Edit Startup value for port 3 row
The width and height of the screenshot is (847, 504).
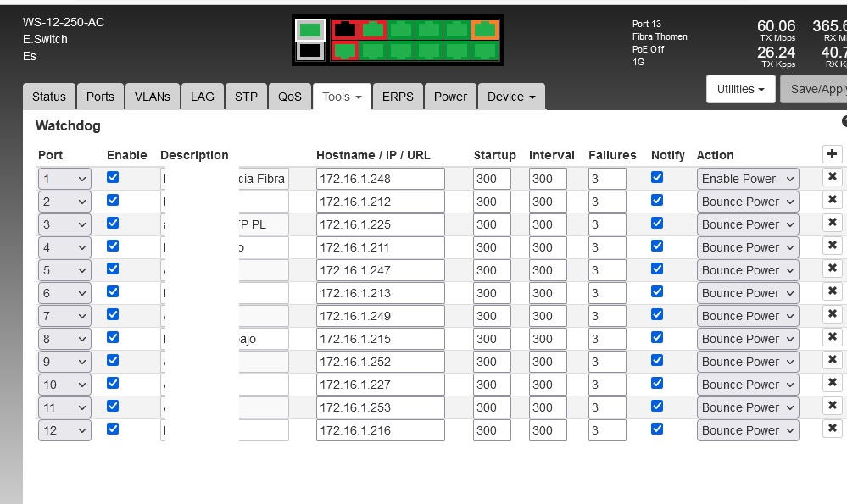pyautogui.click(x=492, y=224)
